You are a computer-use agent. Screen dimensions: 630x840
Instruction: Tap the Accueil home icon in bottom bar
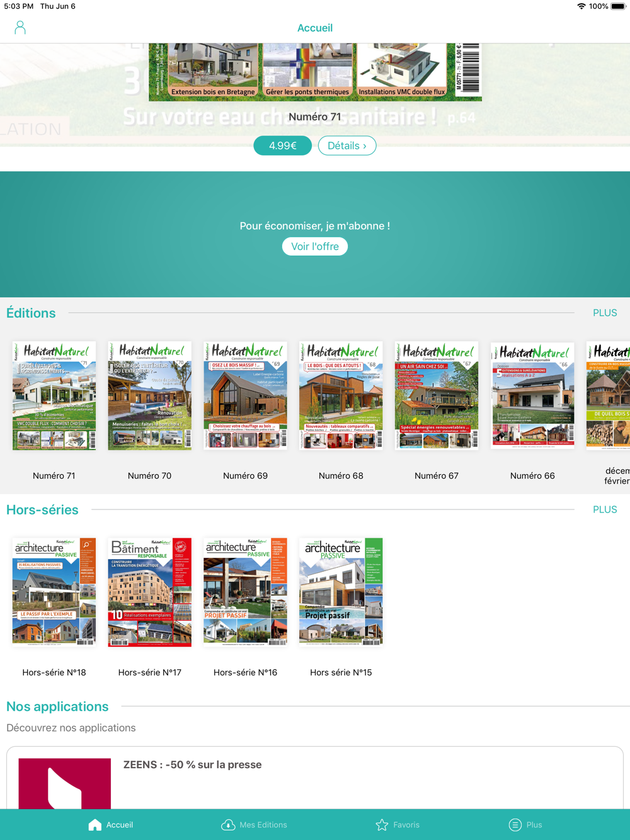(95, 824)
